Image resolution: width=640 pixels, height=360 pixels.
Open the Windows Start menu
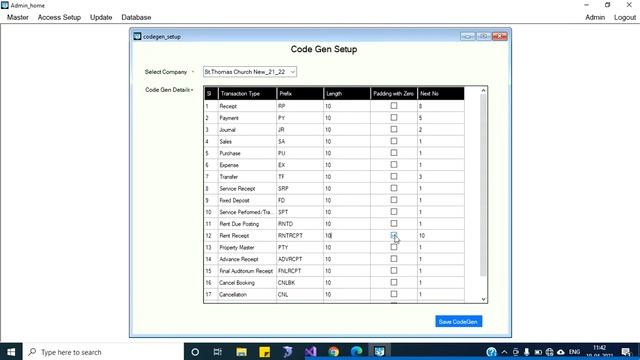tap(11, 352)
